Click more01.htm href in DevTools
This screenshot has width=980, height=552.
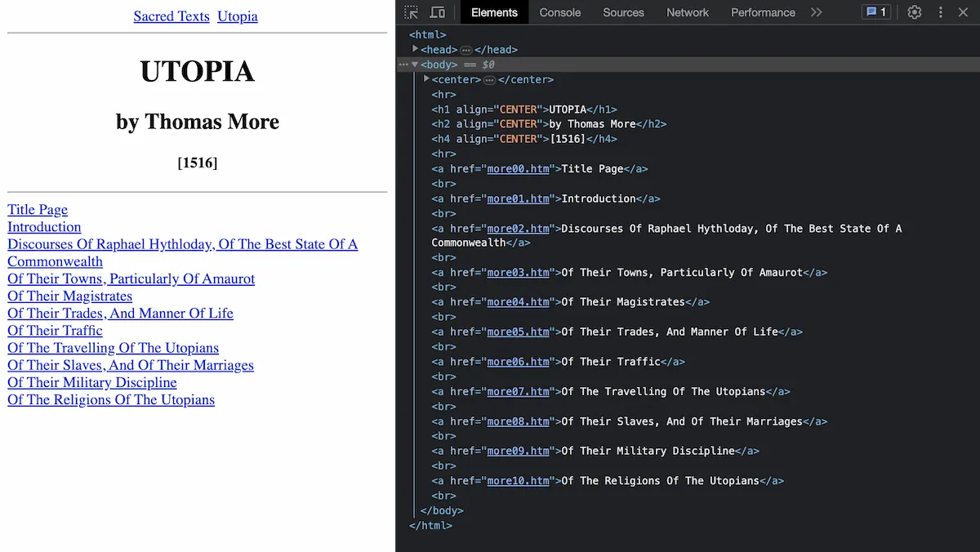click(x=518, y=198)
